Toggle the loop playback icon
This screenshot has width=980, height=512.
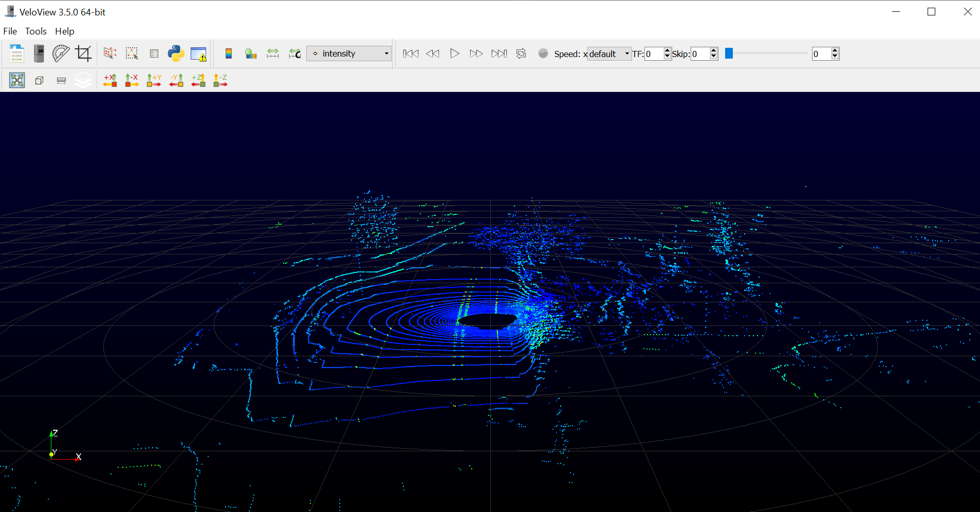[x=521, y=53]
